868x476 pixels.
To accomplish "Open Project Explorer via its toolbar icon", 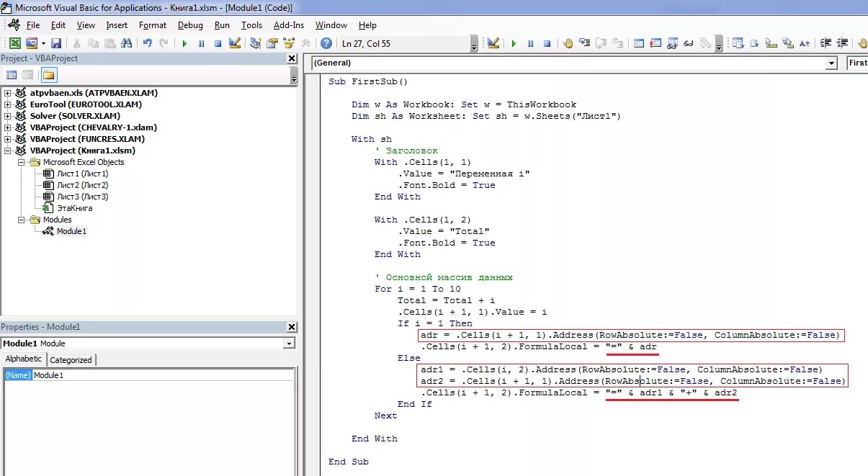I will click(x=255, y=43).
